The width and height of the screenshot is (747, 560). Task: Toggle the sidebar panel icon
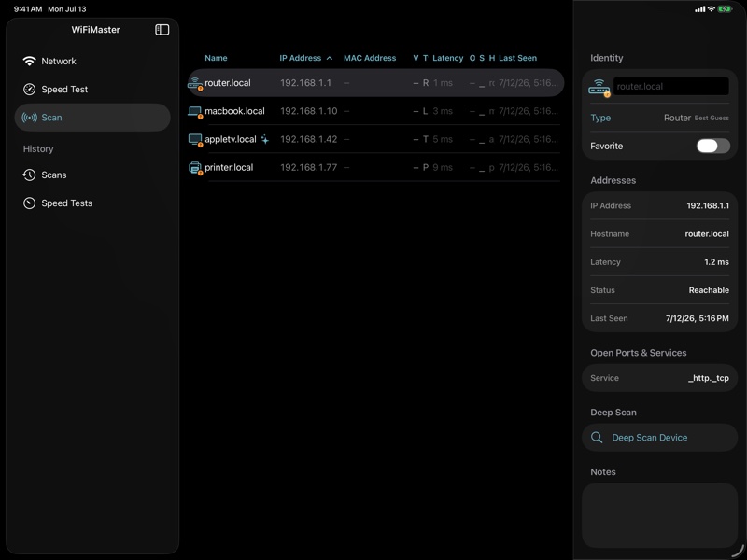[x=162, y=30]
